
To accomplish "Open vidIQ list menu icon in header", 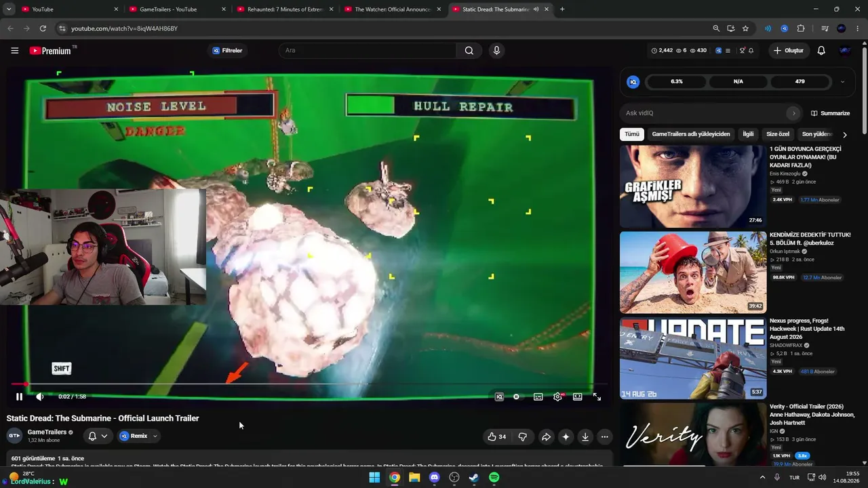I will coord(728,51).
